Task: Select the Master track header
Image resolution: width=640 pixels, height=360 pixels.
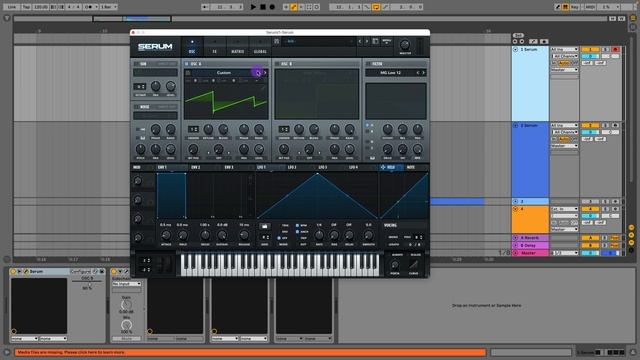Action: coord(530,253)
